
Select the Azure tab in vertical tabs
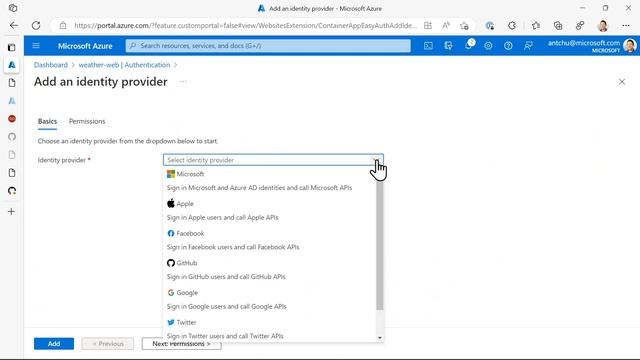pos(12,65)
